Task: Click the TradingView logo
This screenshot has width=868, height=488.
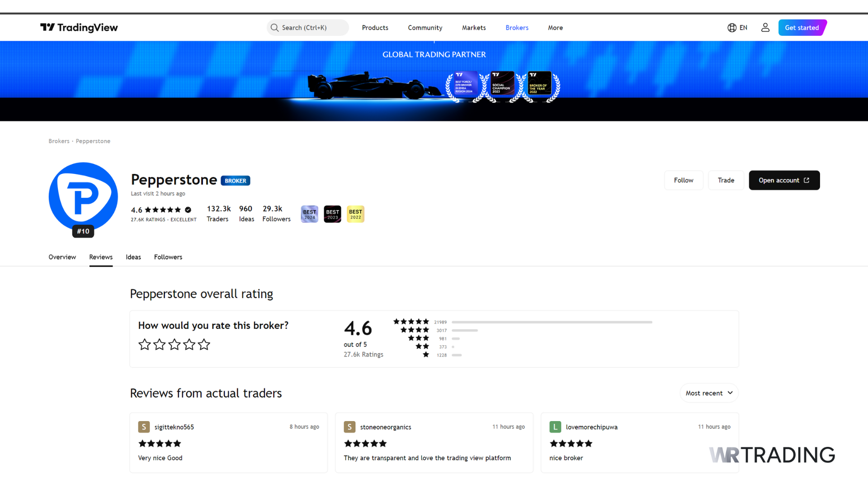Action: 79,28
